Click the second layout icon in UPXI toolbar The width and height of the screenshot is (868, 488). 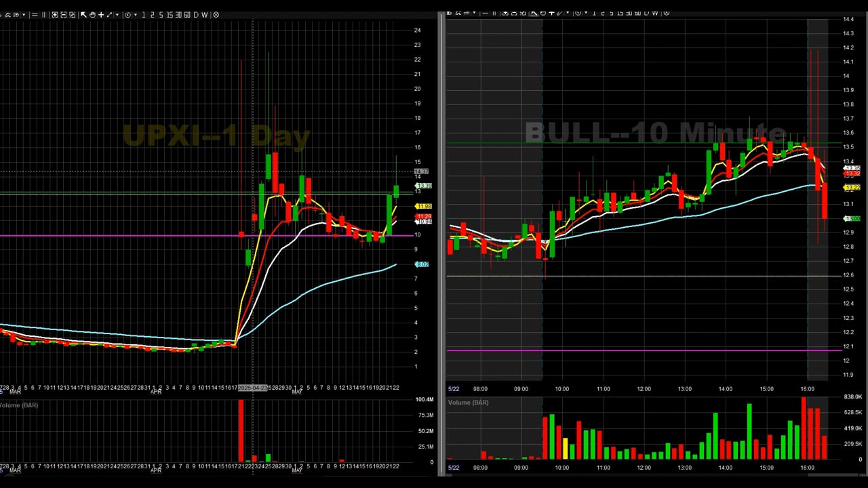[63, 15]
